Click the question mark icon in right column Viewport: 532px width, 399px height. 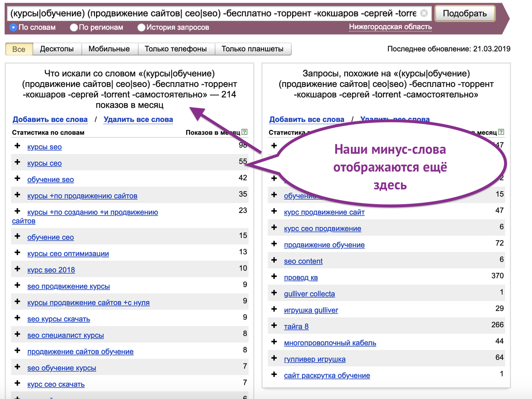(501, 132)
